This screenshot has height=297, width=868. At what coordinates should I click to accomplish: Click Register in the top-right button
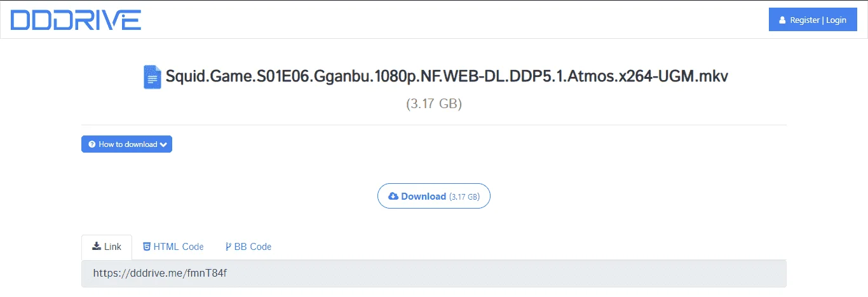pyautogui.click(x=804, y=20)
